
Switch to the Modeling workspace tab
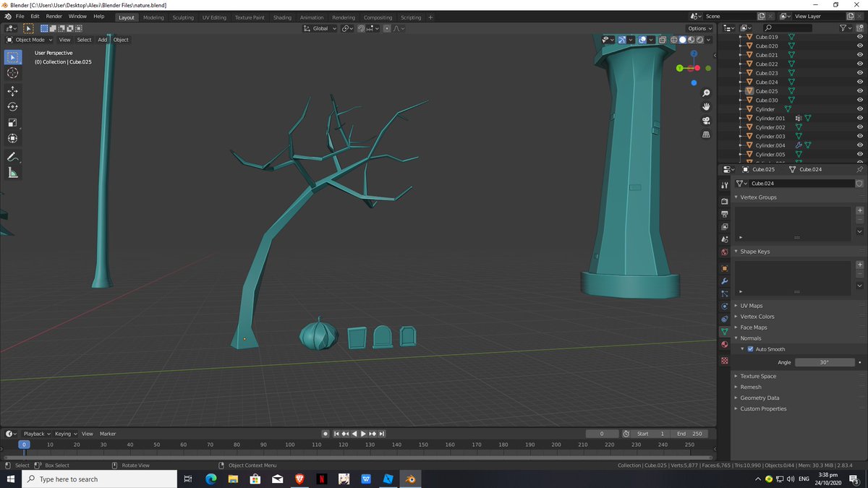(153, 17)
